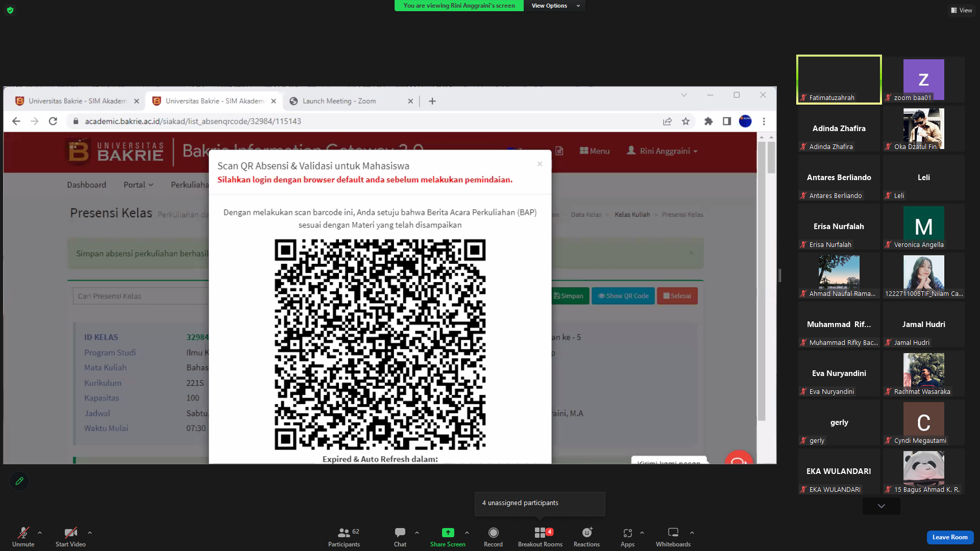Start recording with the Record button

493,537
